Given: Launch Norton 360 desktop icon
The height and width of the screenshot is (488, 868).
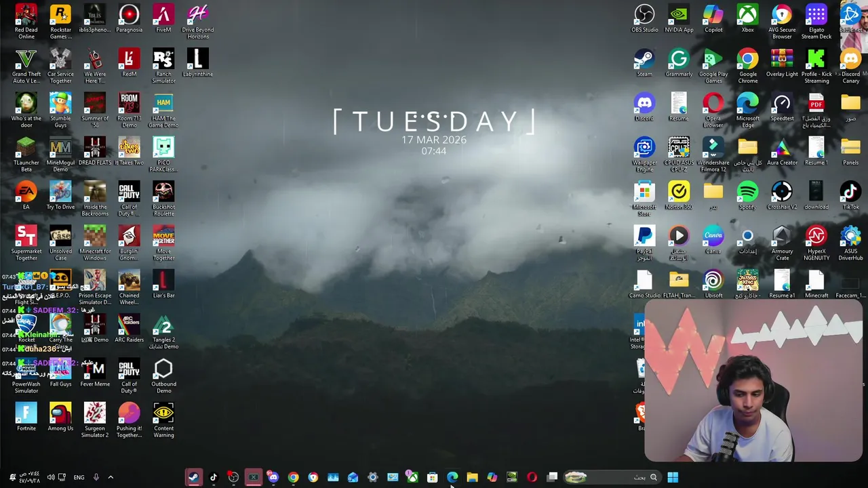Looking at the screenshot, I should point(679,196).
